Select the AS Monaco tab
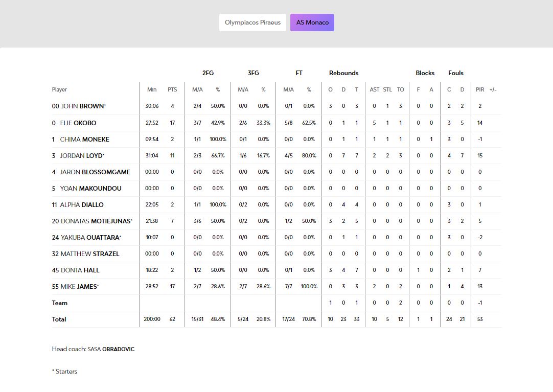The width and height of the screenshot is (553, 392). (x=312, y=22)
